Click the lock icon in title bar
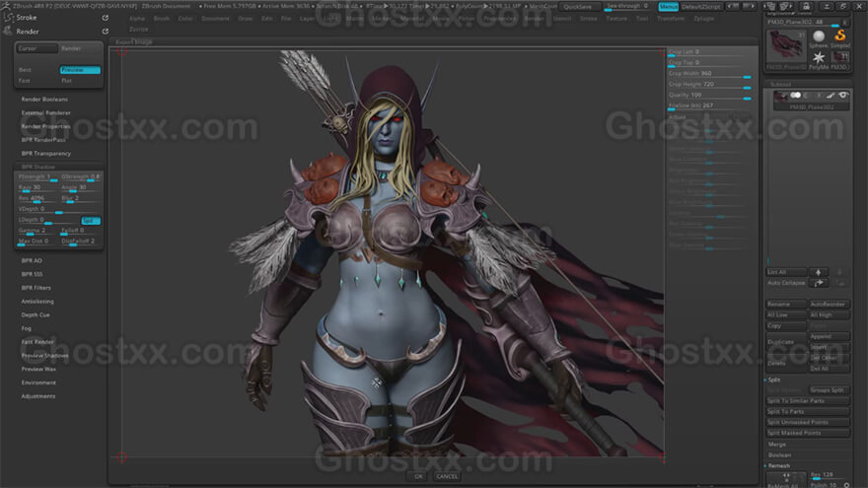868x488 pixels. click(806, 6)
